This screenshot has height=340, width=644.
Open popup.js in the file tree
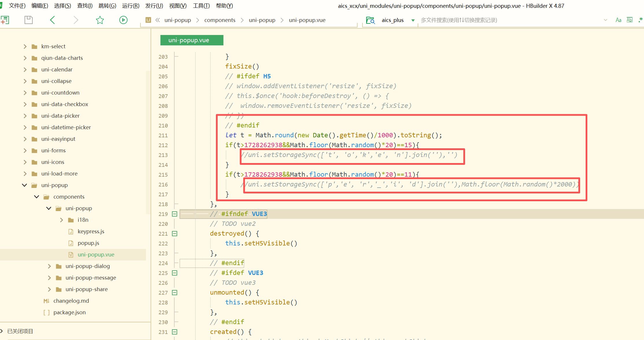coord(88,243)
